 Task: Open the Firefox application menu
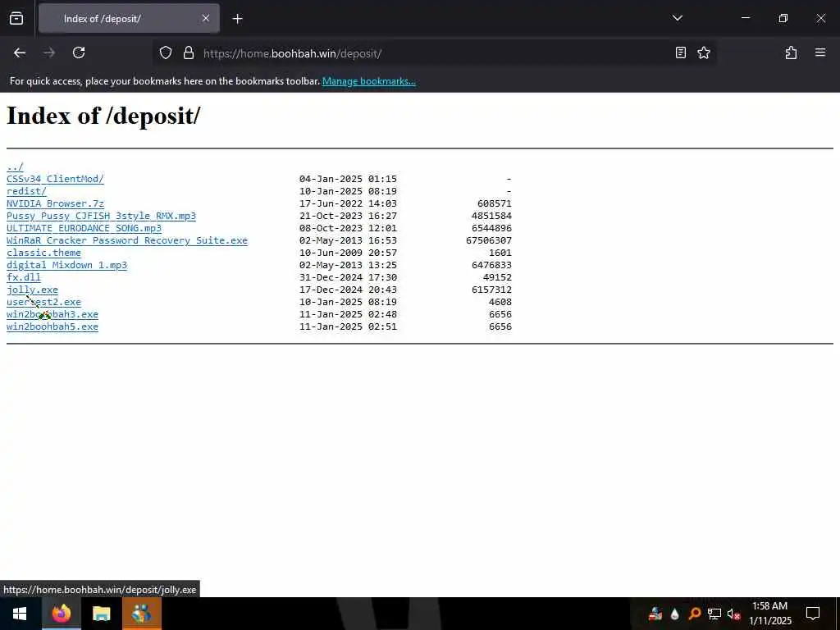819,52
